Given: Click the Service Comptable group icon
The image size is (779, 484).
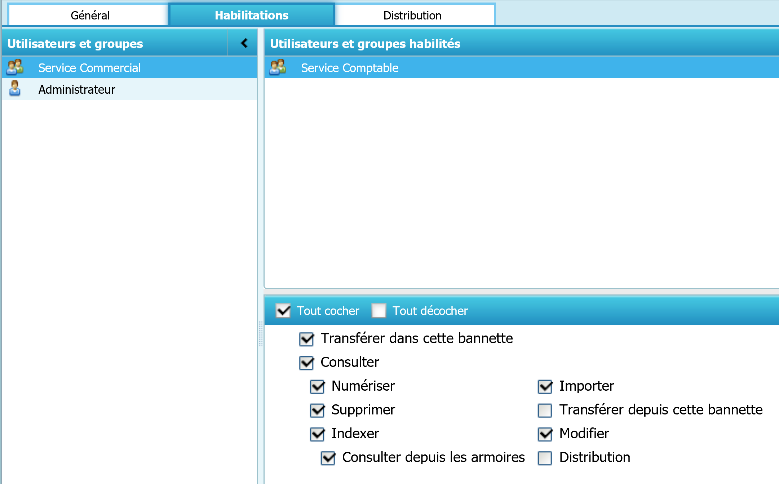Looking at the screenshot, I should 278,68.
